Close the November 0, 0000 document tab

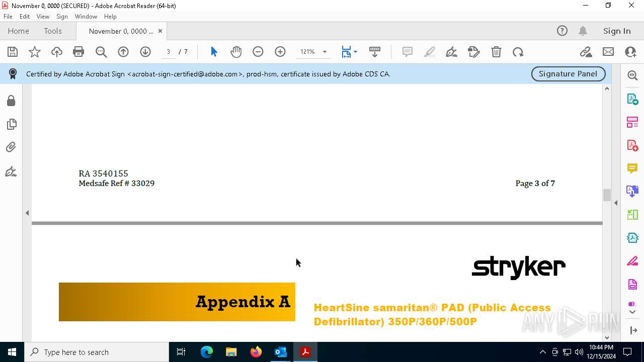(x=160, y=31)
